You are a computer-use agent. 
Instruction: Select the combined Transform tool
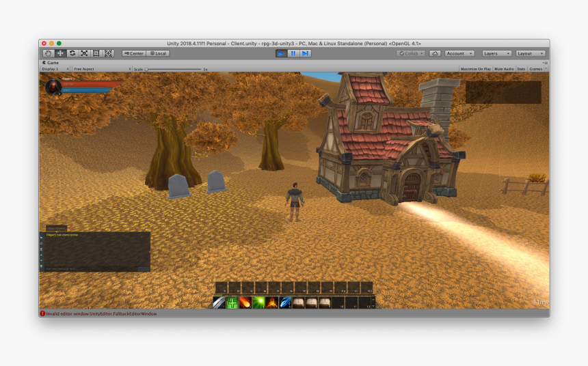[108, 53]
